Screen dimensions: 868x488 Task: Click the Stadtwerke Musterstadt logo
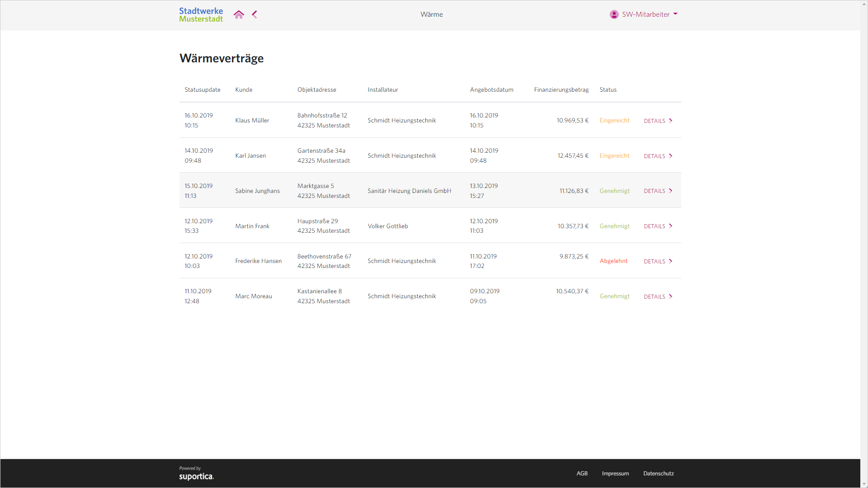(201, 14)
